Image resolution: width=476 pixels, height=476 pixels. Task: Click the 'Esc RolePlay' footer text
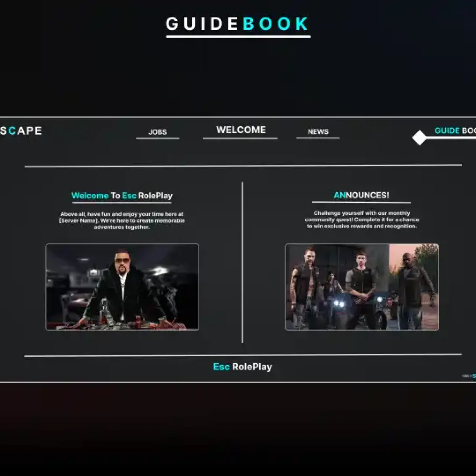[x=242, y=367]
